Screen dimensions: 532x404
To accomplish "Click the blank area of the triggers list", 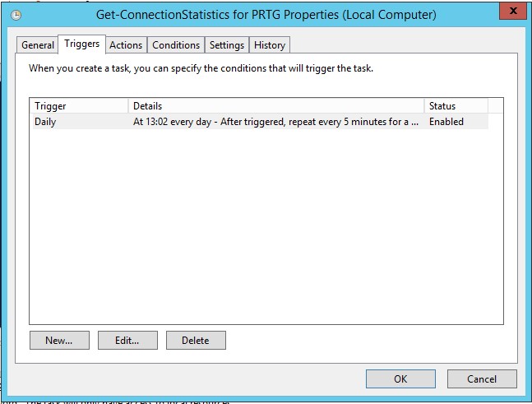I will click(x=266, y=230).
